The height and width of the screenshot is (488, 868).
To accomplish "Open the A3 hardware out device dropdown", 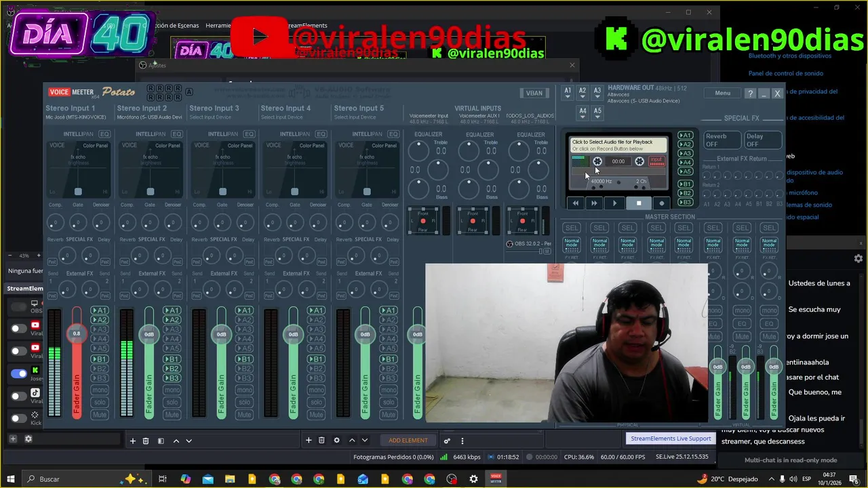I will [597, 94].
